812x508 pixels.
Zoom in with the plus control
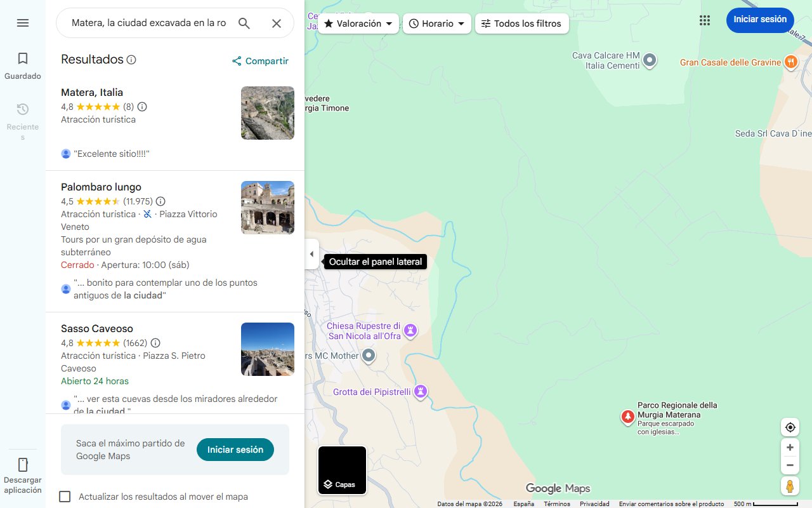790,447
